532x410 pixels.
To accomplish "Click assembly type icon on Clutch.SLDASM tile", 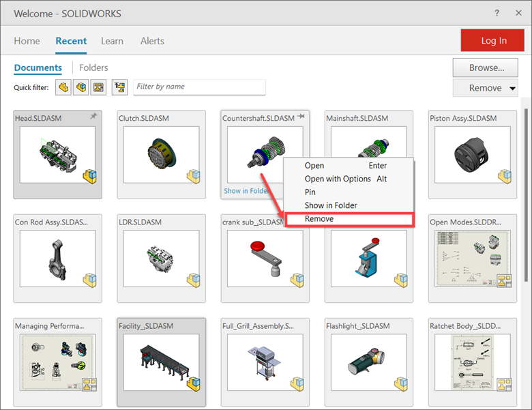I will pos(194,177).
